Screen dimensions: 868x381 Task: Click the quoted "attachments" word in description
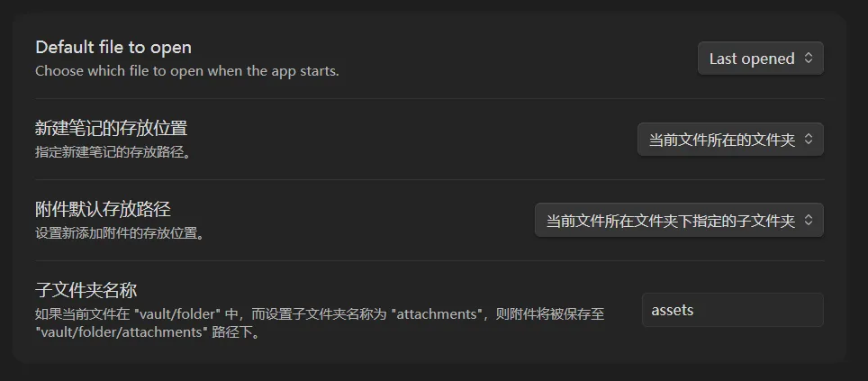point(437,314)
